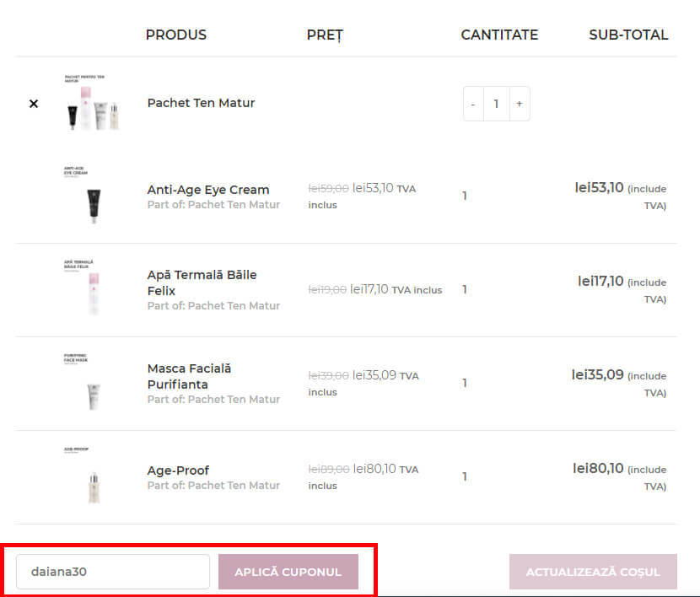This screenshot has height=597, width=700.
Task: Click the Actualizează Coșul button
Action: coord(593,572)
